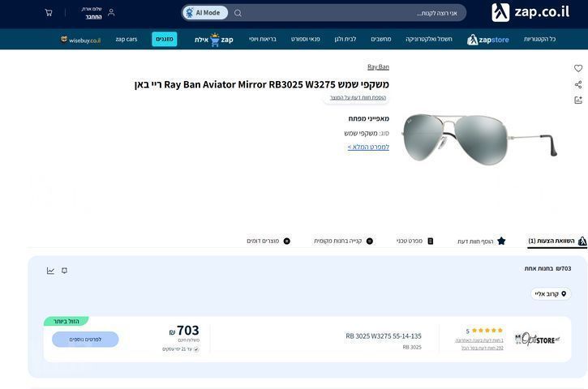Open zap Eilat shopping logo

point(214,40)
